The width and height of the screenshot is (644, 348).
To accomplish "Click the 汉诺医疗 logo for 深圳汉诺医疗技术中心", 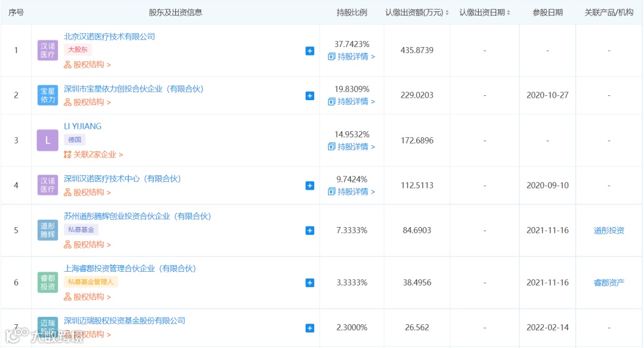I will pyautogui.click(x=48, y=185).
